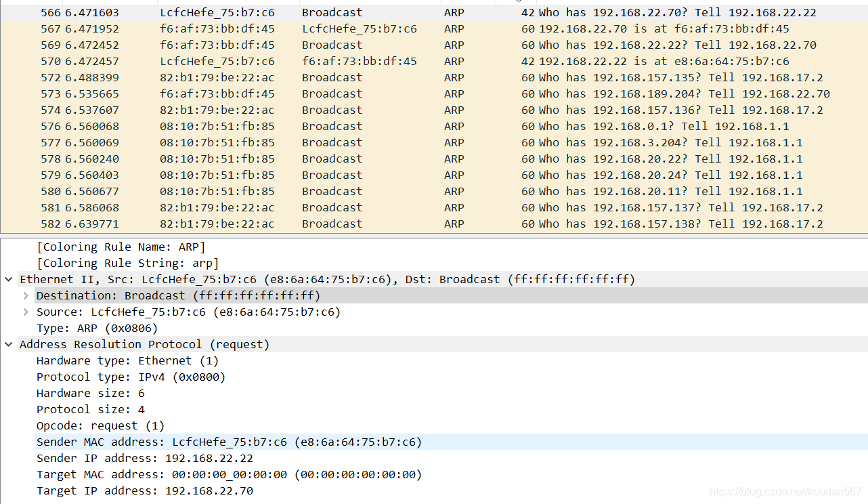Select the Target MAC address field
The width and height of the screenshot is (868, 504).
(229, 474)
